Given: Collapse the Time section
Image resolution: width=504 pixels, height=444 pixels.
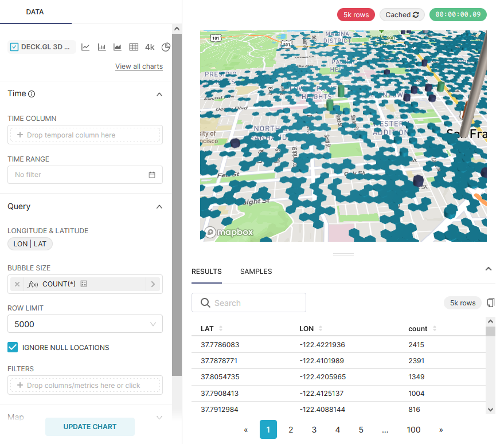Looking at the screenshot, I should point(159,94).
